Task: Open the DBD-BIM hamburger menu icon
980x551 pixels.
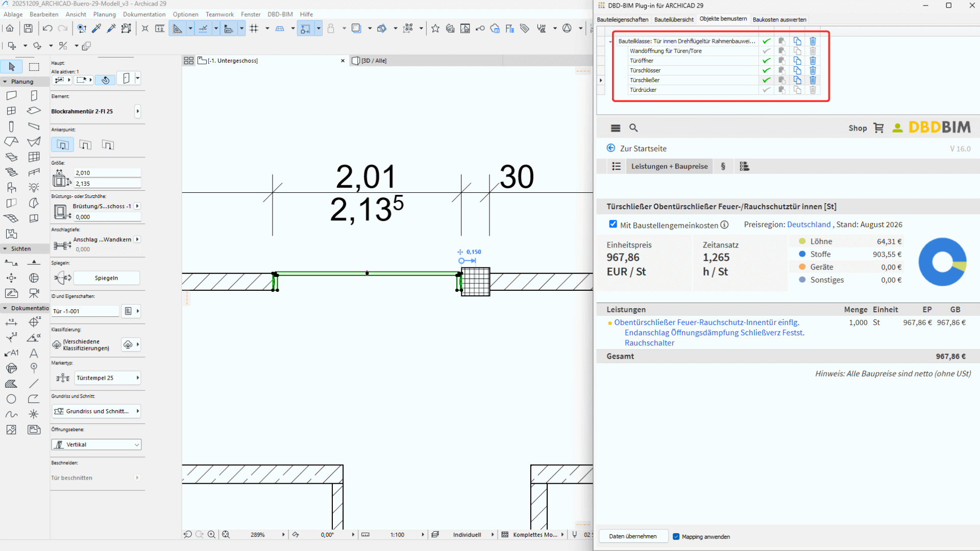Action: [x=616, y=128]
